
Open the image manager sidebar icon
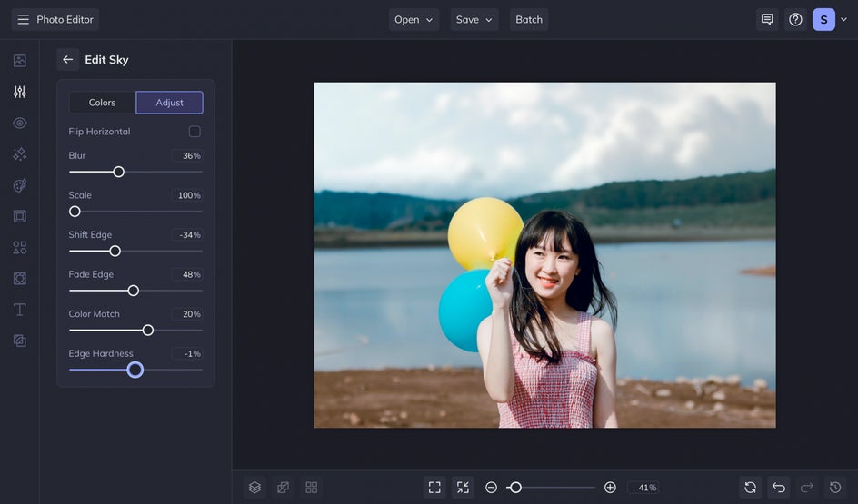(20, 61)
